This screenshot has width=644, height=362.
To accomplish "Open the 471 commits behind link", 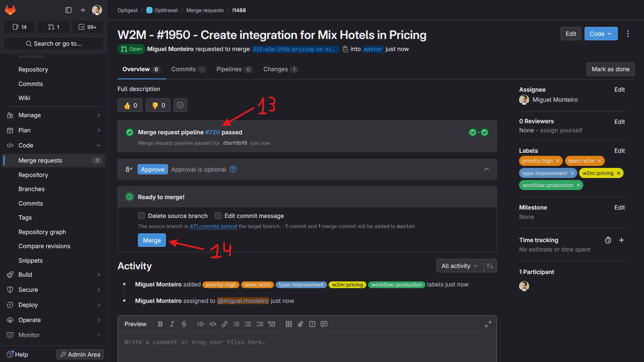I will (x=213, y=226).
